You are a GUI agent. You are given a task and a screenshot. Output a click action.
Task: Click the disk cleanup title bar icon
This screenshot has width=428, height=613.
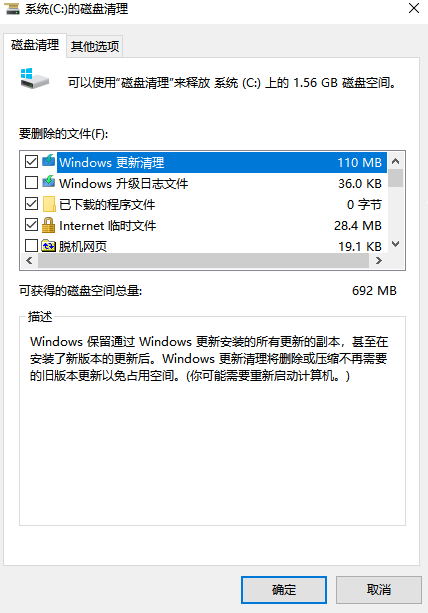tap(12, 9)
